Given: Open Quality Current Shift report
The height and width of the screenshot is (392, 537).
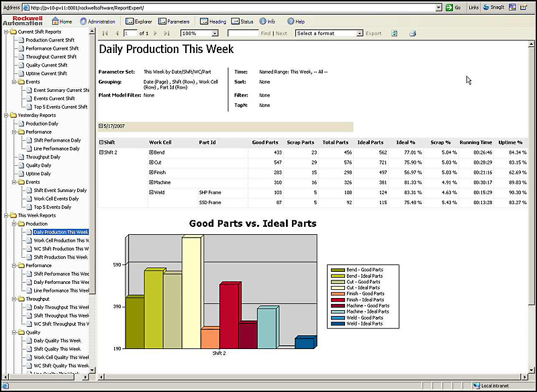Looking at the screenshot, I should tap(46, 65).
